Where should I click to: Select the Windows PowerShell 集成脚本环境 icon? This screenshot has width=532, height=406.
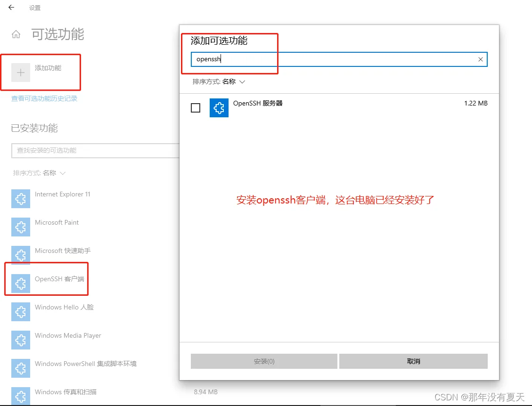pos(21,368)
